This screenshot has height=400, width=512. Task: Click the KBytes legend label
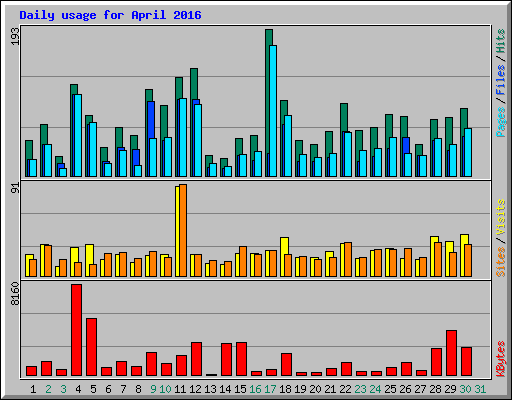(x=501, y=359)
